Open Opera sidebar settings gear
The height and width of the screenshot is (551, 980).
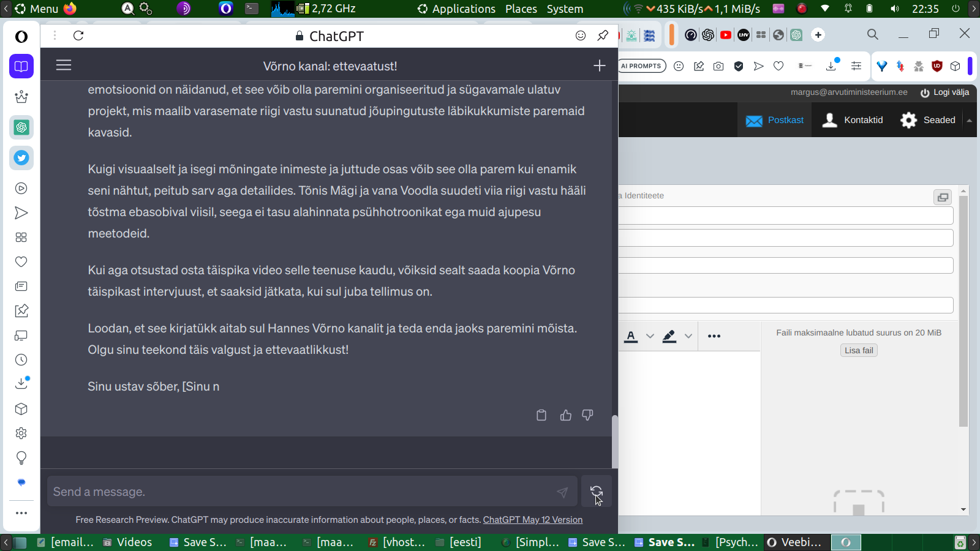[x=21, y=433]
